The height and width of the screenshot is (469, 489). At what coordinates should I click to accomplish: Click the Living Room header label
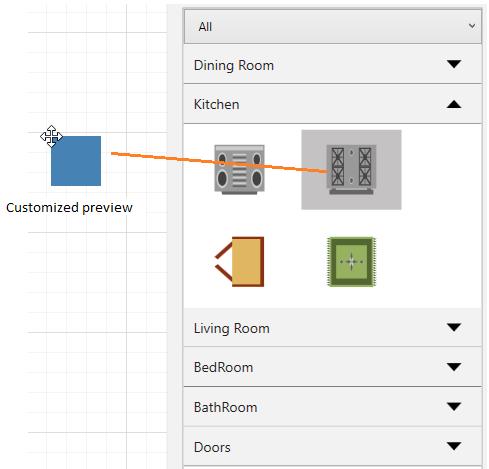click(x=232, y=328)
